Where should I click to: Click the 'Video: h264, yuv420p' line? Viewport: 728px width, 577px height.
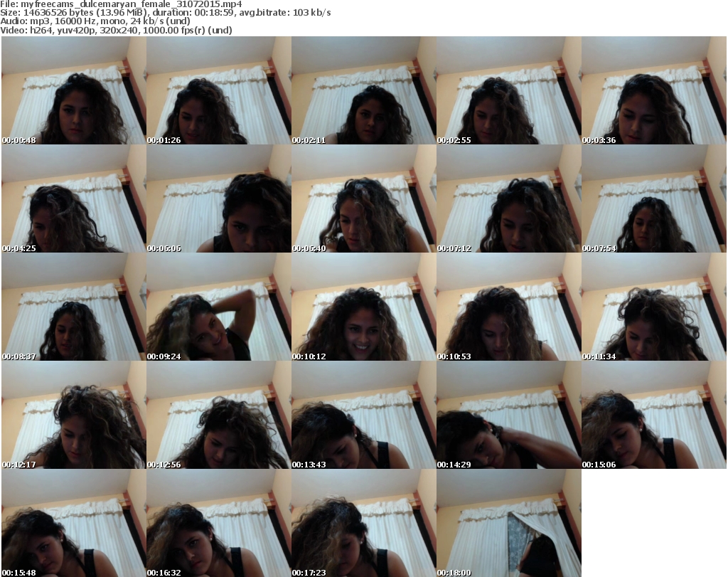pos(116,30)
